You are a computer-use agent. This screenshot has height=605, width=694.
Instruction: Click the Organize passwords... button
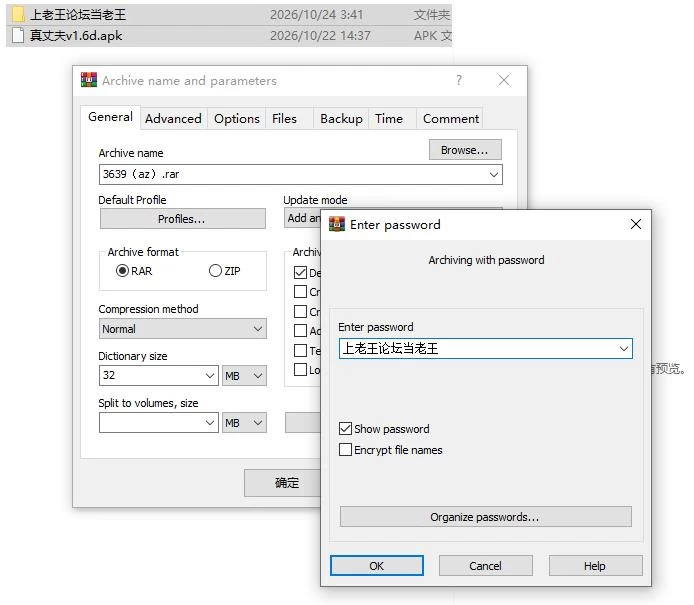486,517
